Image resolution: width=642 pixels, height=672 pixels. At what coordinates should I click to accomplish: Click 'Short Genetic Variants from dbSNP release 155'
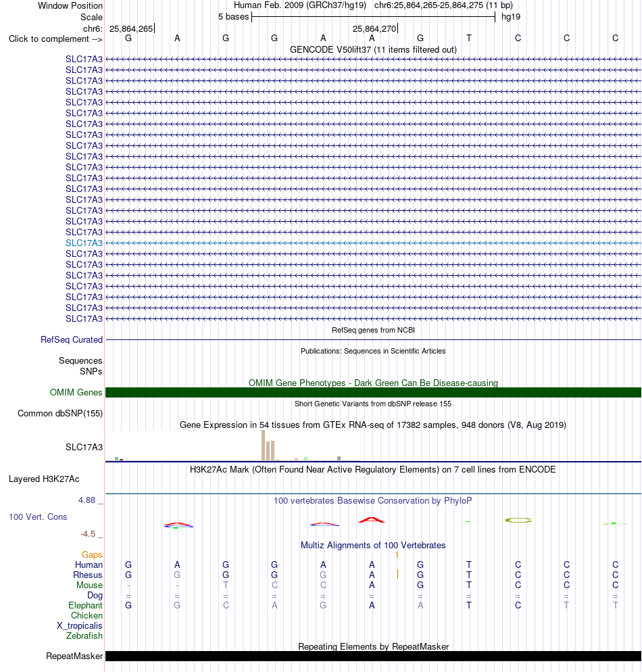373,404
